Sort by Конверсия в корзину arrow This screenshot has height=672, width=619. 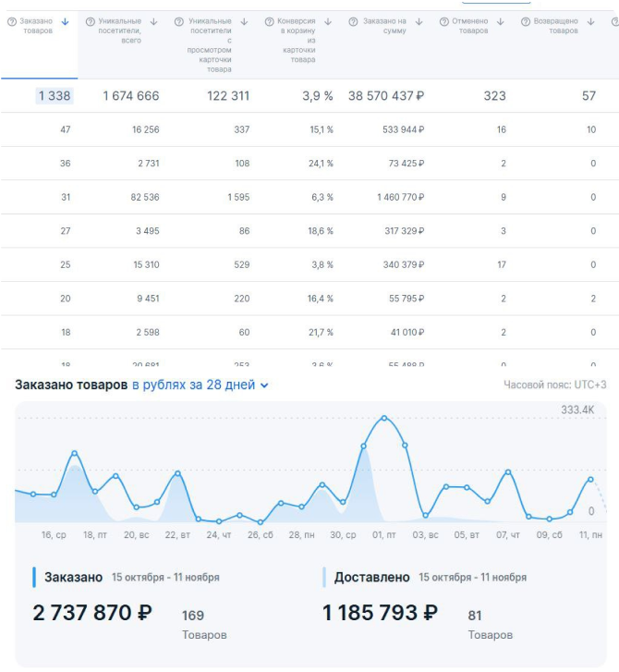pyautogui.click(x=328, y=21)
